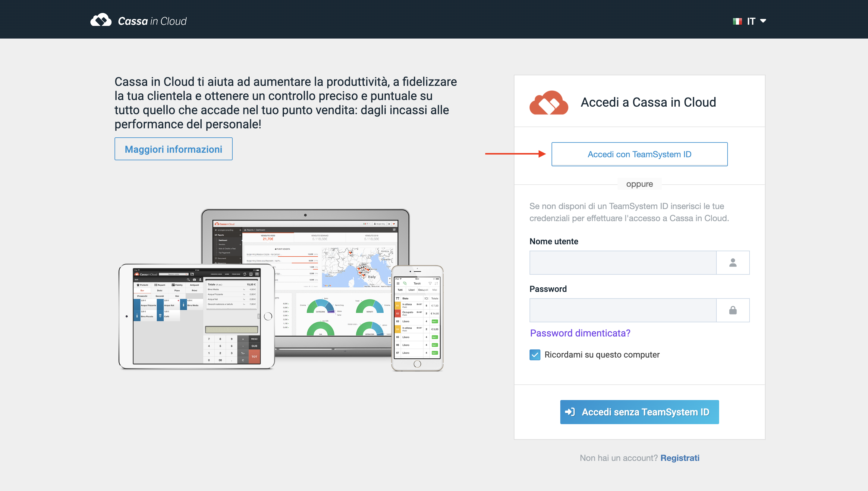
Task: Click Accedi senza TeamSystem ID button
Action: (x=639, y=412)
